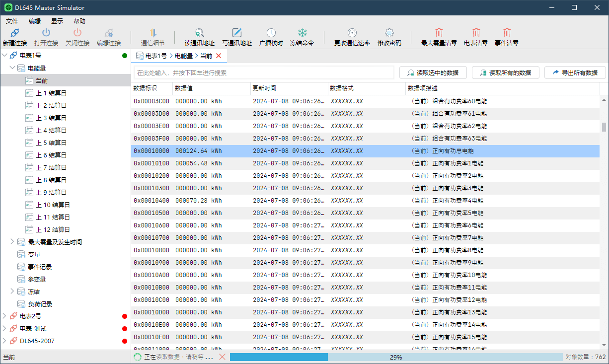The width and height of the screenshot is (609, 364).
Task: Click the 读通讯地址 toolbar icon
Action: click(199, 33)
